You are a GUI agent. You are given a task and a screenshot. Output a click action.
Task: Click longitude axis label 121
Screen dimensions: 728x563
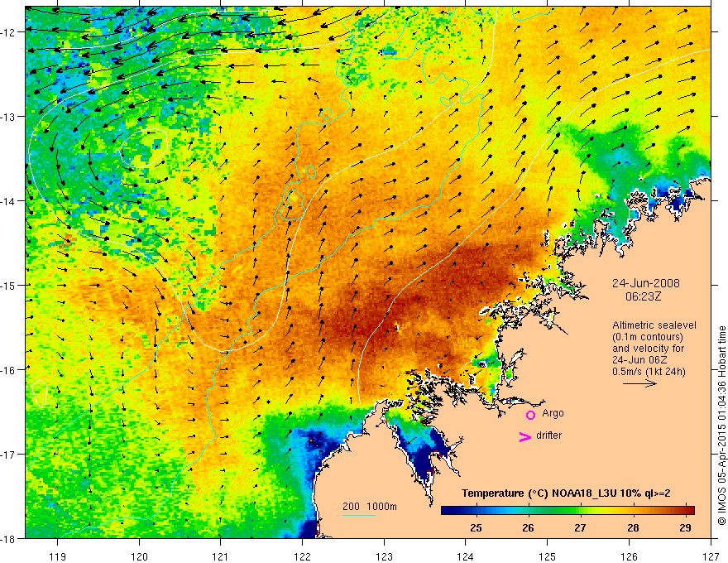point(221,556)
